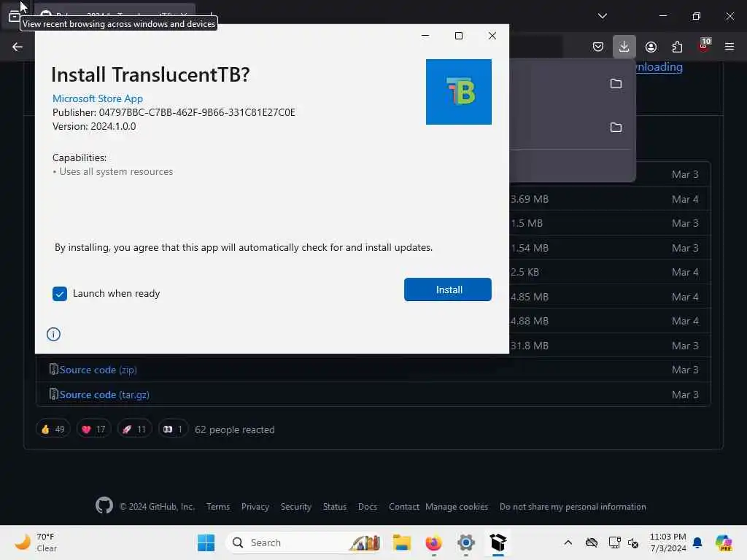Click Do not share my personal information
The image size is (747, 560).
573,507
